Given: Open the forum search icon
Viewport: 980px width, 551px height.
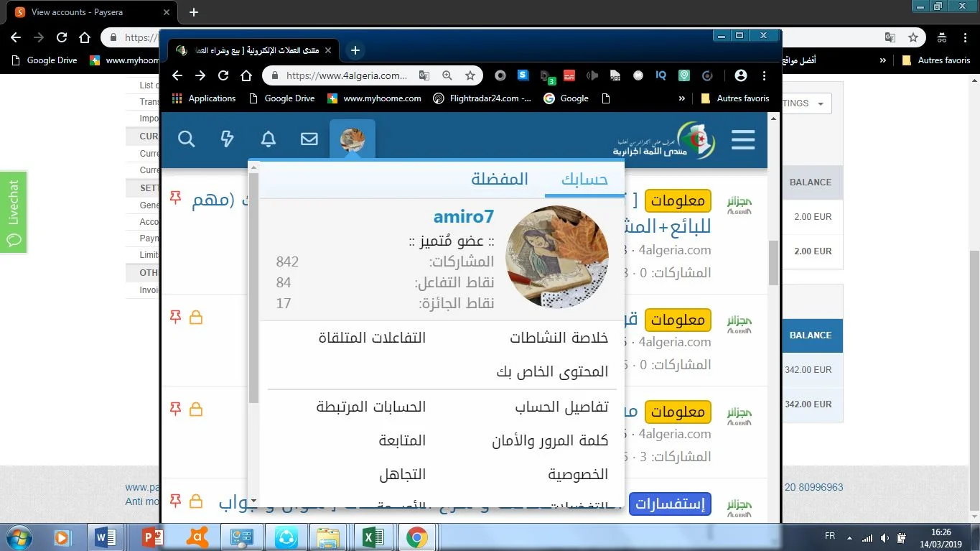Looking at the screenshot, I should [x=186, y=139].
